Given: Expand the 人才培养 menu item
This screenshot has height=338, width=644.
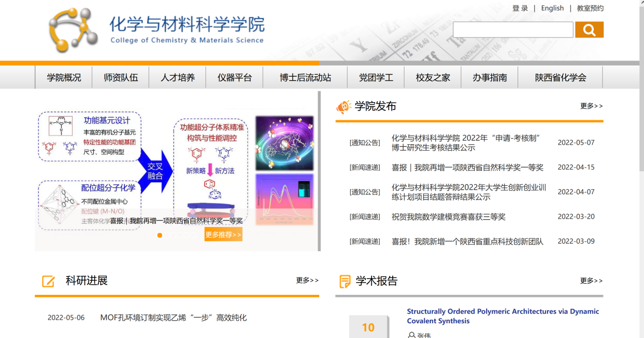Looking at the screenshot, I should tap(178, 78).
